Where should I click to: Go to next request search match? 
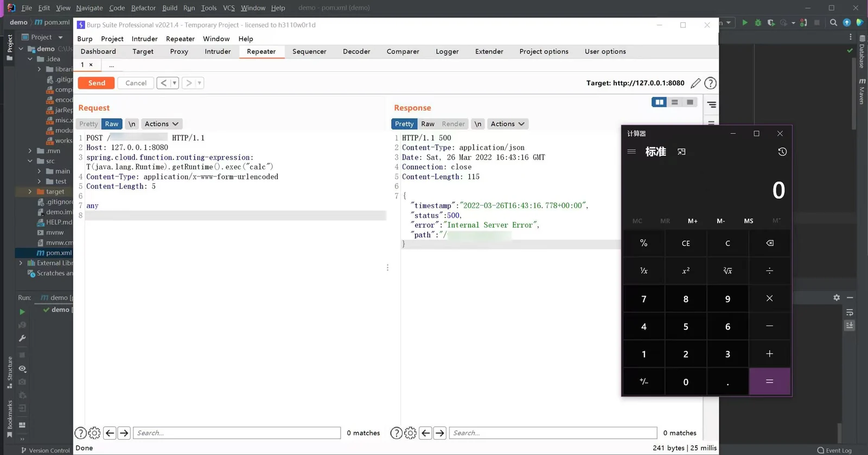pos(124,433)
